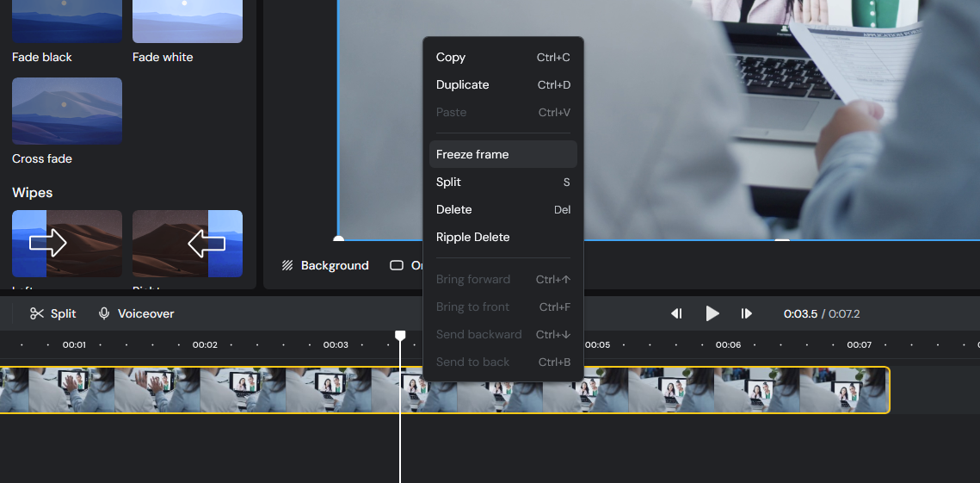Choose the wipe right transition thumbnail
This screenshot has width=980, height=483.
[188, 244]
